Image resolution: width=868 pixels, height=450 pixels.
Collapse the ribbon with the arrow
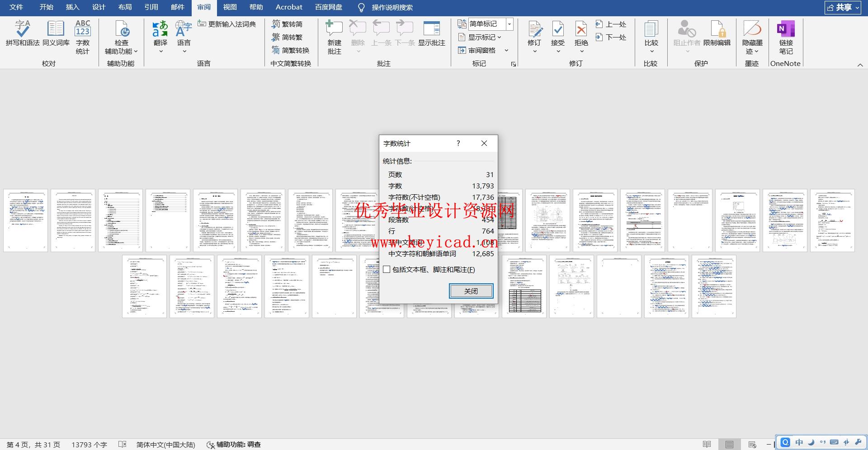pyautogui.click(x=860, y=65)
